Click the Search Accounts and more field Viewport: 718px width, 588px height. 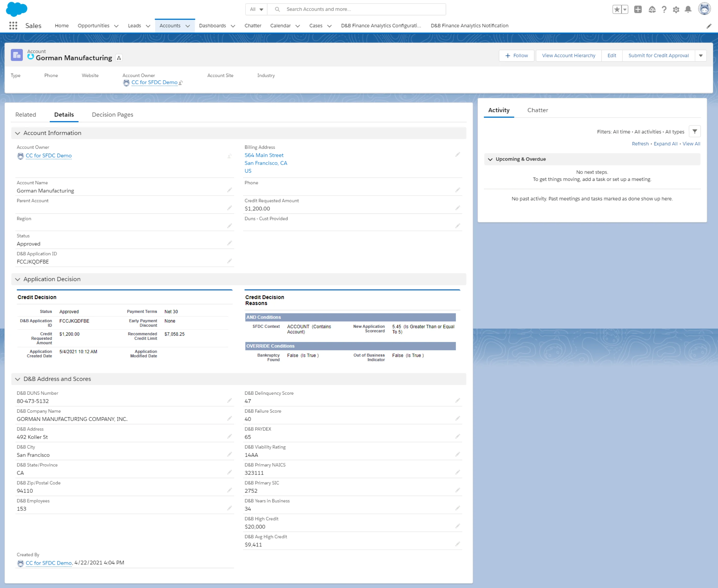click(356, 9)
